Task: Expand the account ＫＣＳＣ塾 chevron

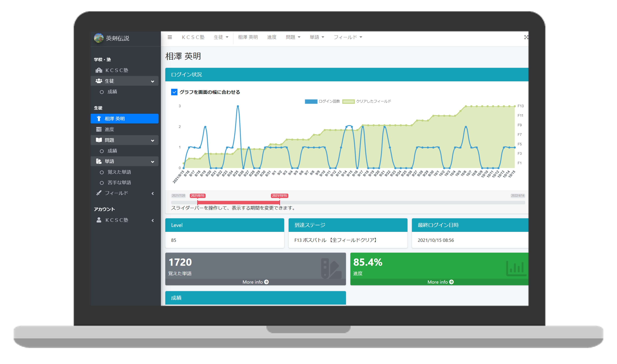Action: coord(152,220)
